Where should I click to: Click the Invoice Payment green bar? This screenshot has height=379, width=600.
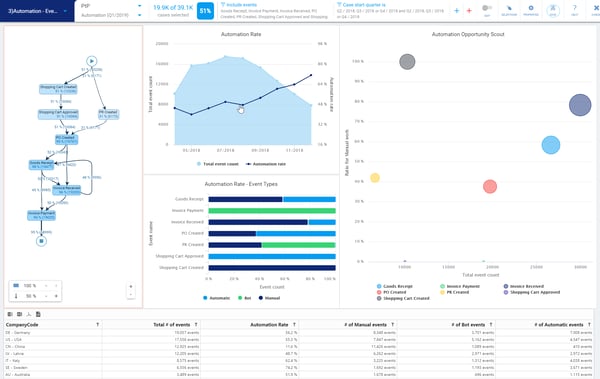coord(272,211)
